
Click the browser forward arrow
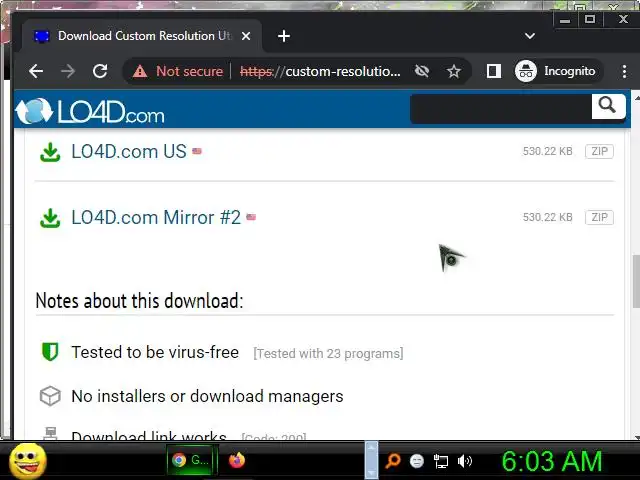click(x=68, y=71)
